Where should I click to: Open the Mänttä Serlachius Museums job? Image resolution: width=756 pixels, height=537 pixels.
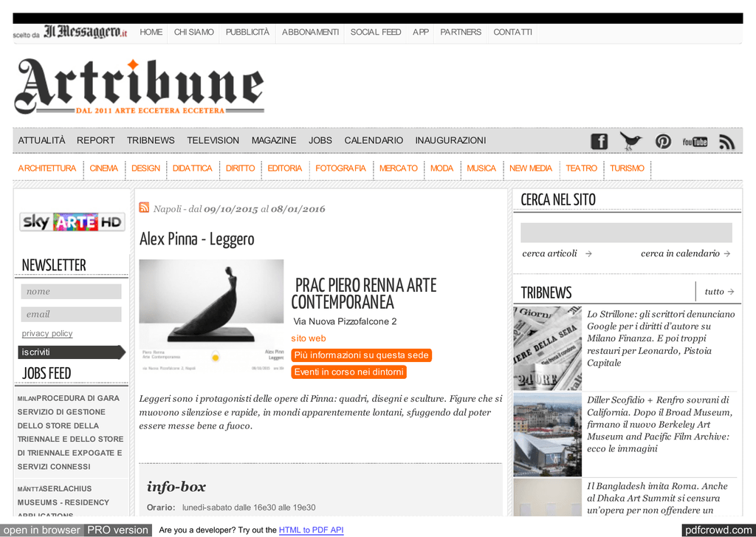63,500
